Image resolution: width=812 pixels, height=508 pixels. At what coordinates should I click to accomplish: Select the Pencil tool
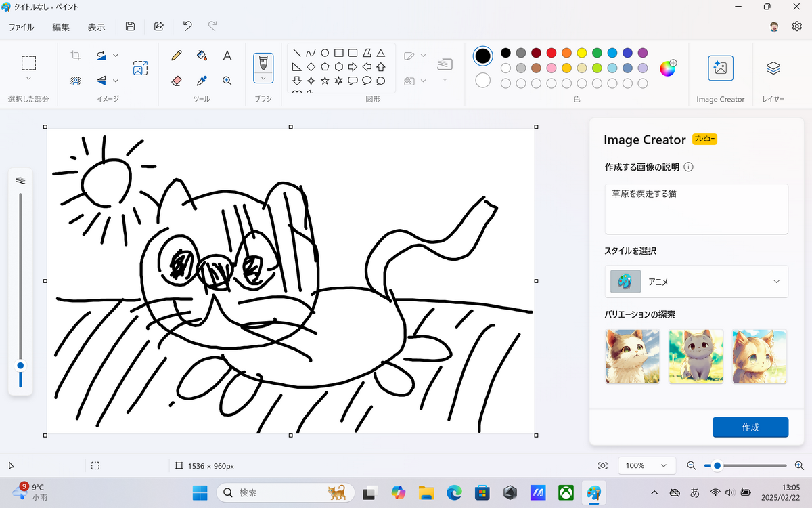point(177,56)
